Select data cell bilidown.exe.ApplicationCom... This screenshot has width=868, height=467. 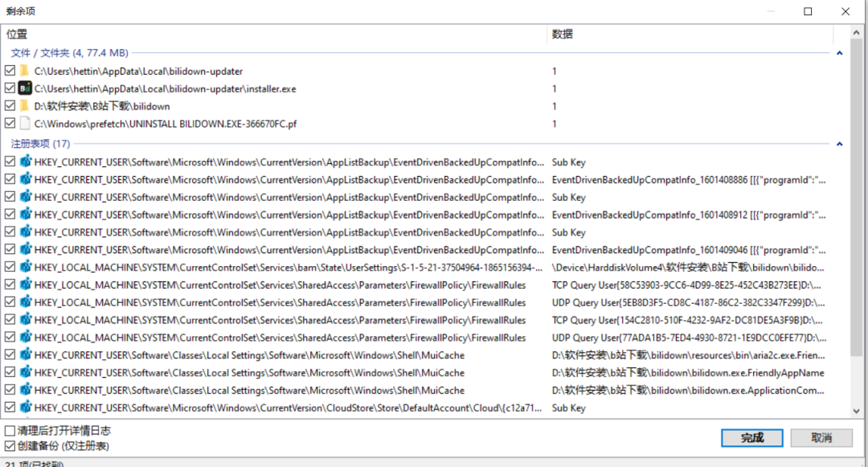coord(688,390)
